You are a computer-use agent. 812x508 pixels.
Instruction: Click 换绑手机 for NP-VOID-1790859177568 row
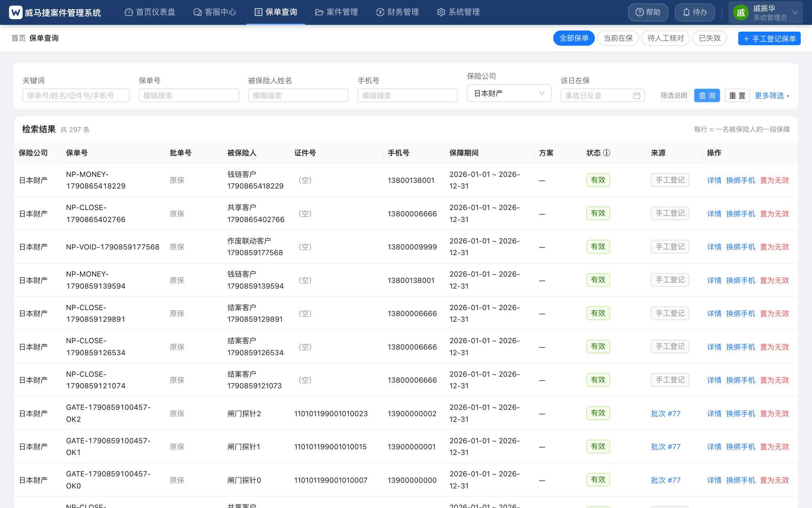(x=741, y=247)
